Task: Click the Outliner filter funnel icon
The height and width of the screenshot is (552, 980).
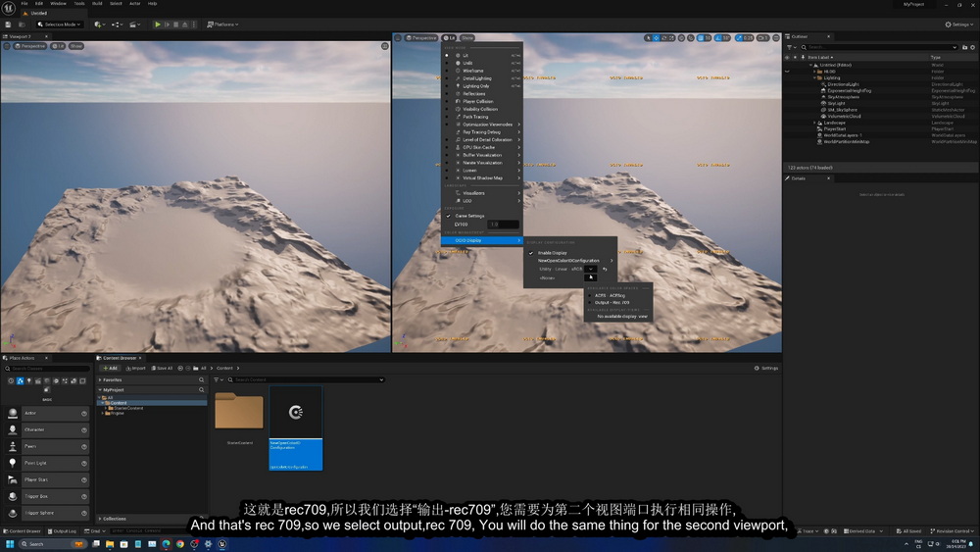Action: click(x=790, y=47)
